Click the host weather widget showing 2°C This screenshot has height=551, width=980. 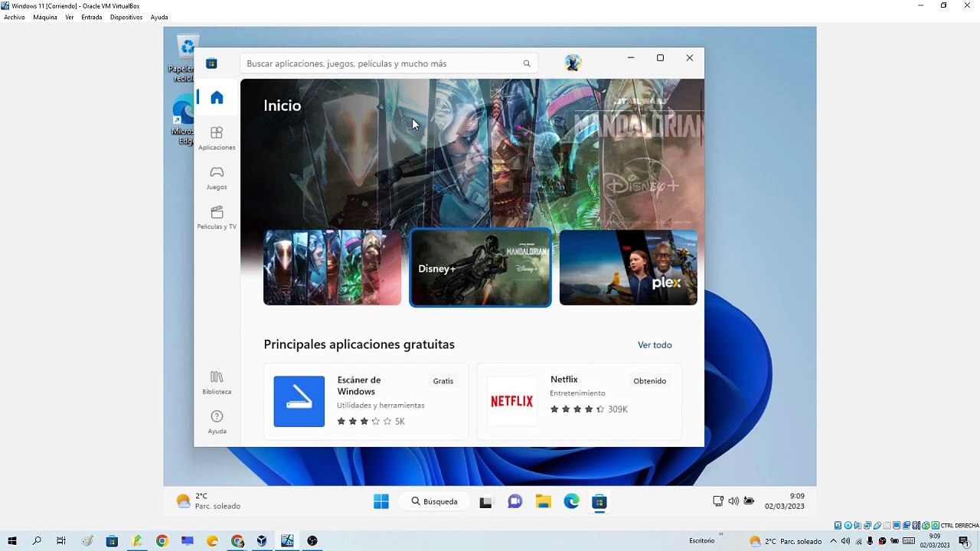[786, 541]
